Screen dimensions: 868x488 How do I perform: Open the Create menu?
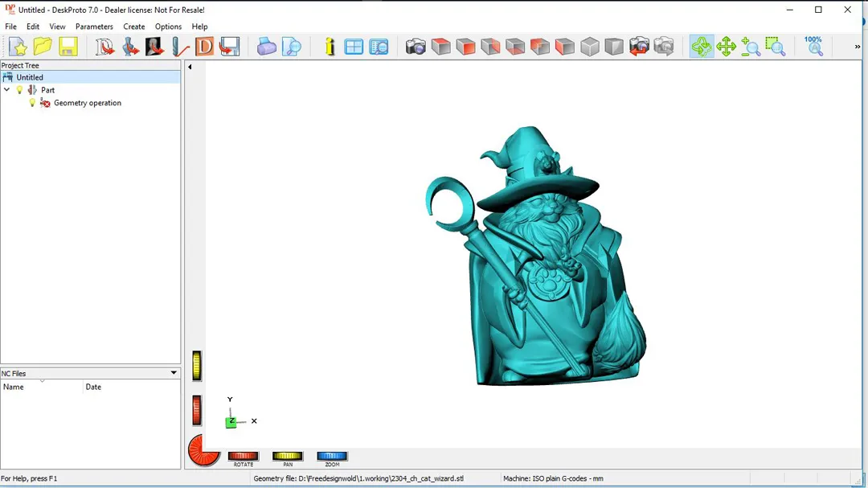(x=134, y=26)
